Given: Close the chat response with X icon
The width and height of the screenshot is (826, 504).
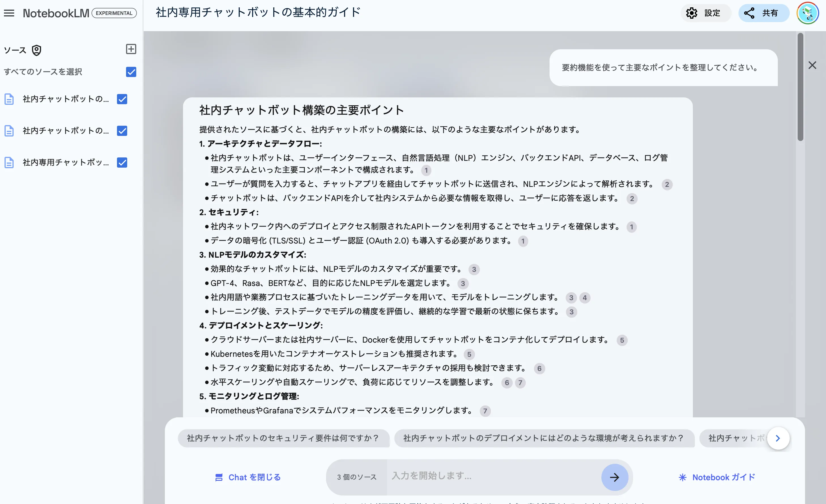Looking at the screenshot, I should (x=812, y=65).
